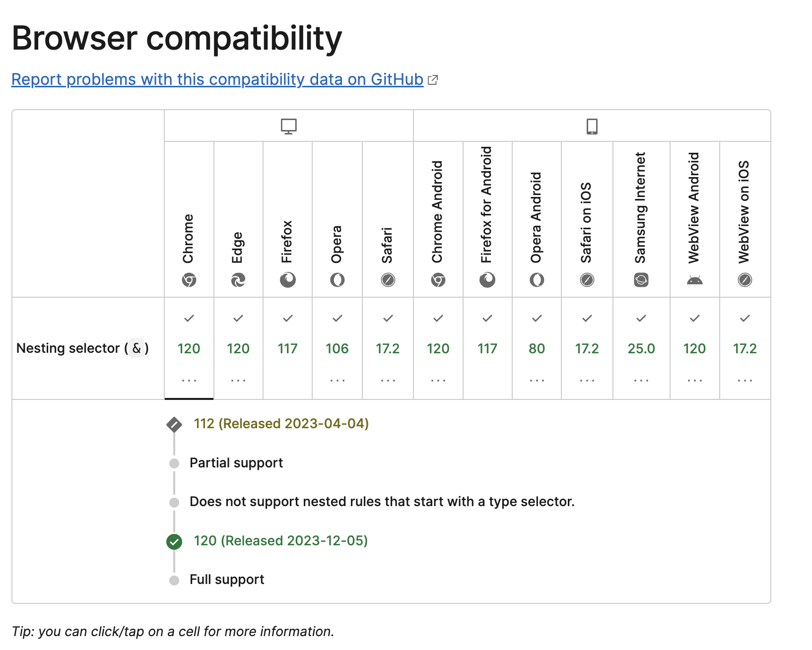Click the Nesting selector feature name
This screenshot has width=812, height=650.
(83, 348)
